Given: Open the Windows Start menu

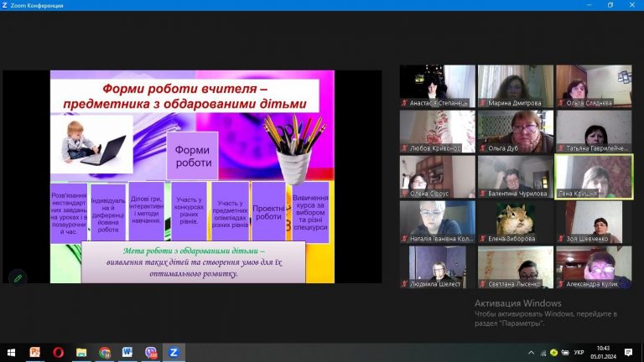Looking at the screenshot, I should (12, 353).
